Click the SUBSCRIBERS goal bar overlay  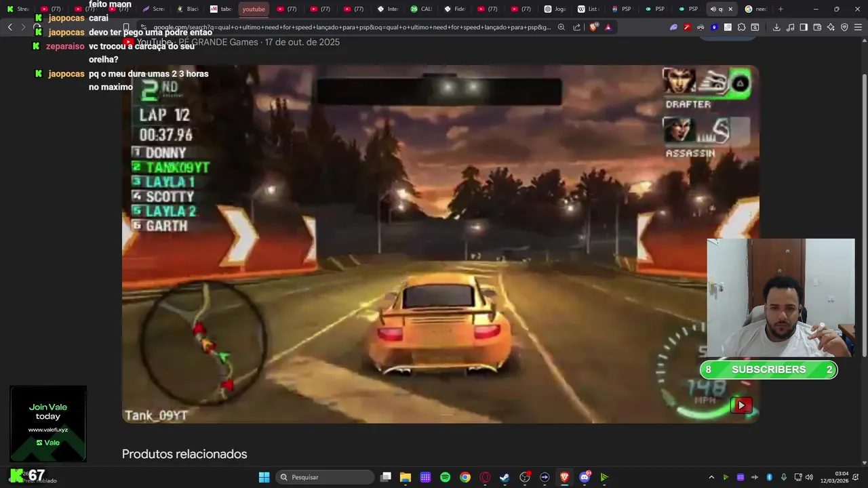(x=769, y=369)
